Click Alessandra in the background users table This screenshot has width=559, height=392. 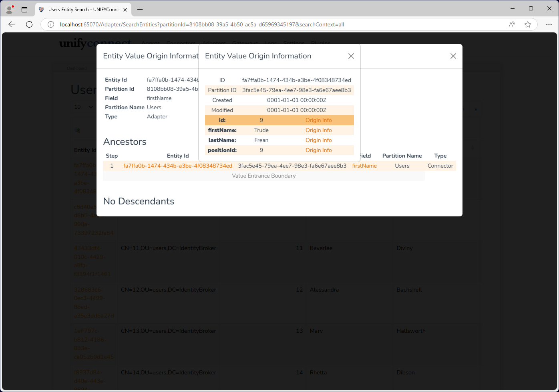pos(324,290)
